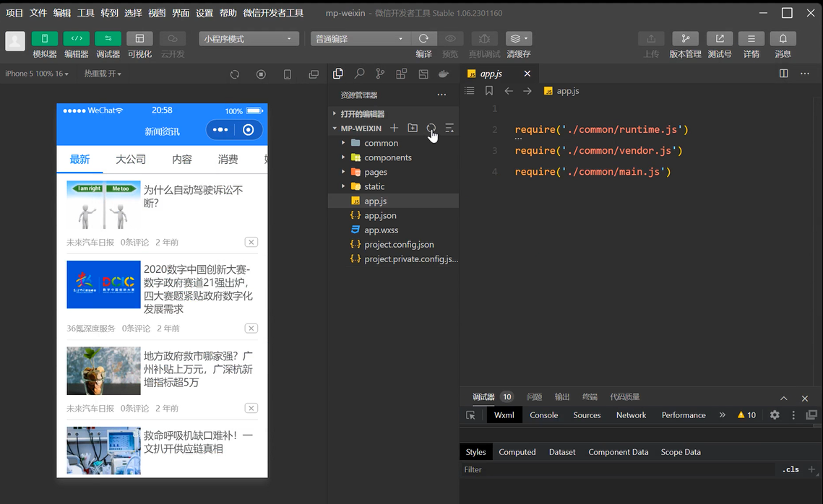The image size is (823, 504).
Task: Open project.config.json in file tree
Action: click(399, 244)
